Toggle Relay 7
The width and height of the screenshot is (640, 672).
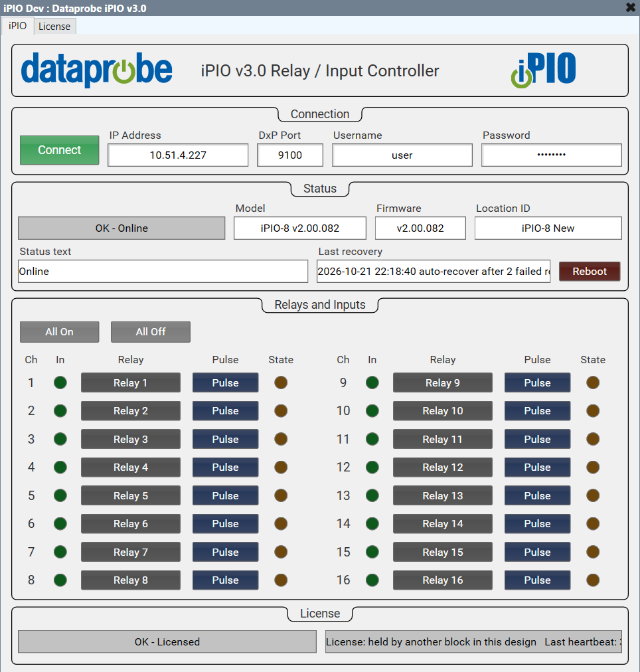coord(131,552)
